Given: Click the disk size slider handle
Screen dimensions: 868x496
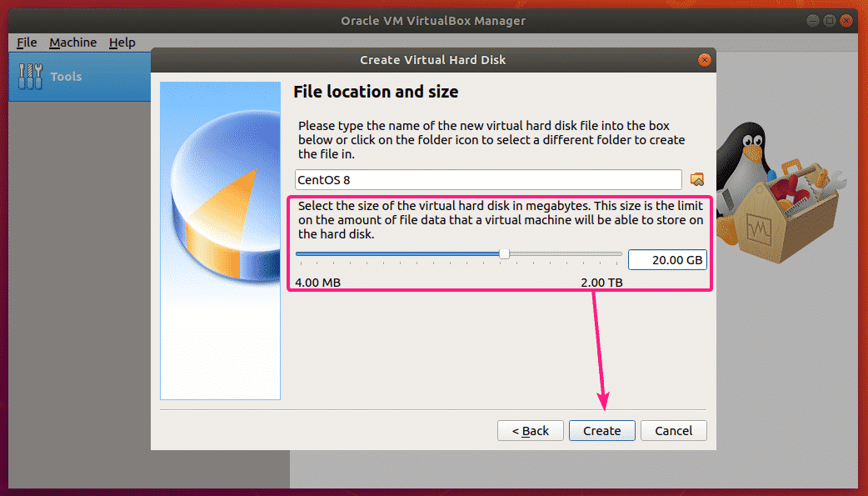Looking at the screenshot, I should point(504,253).
